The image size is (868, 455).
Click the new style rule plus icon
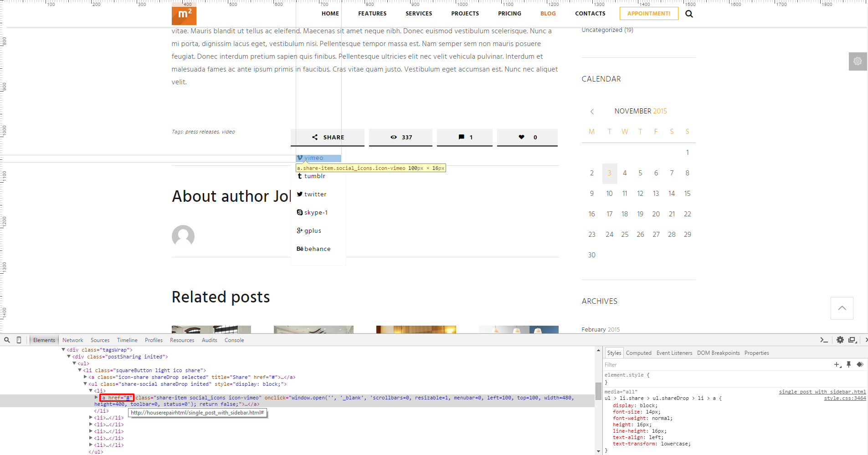(x=837, y=364)
